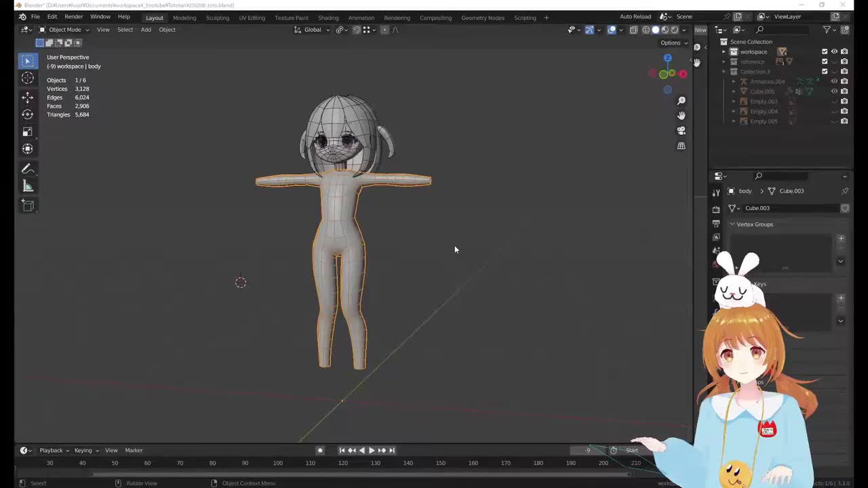The height and width of the screenshot is (488, 868).
Task: Disable rendering of Empty.003
Action: (x=844, y=102)
